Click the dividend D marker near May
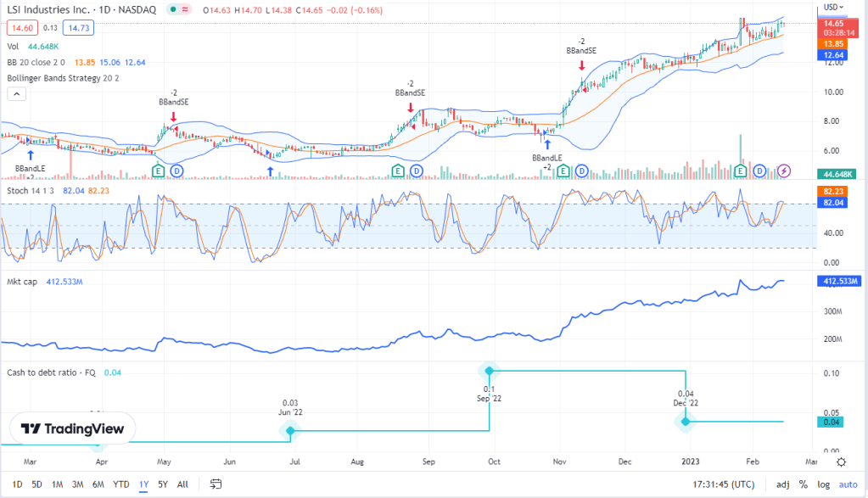Viewport: 868px width, 498px height. 176,171
